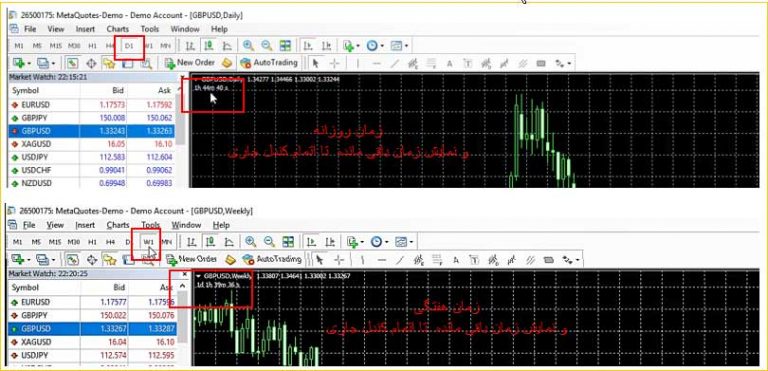Open the Charts menu in GBPUSD,Weekly window
Screen dimensions: 768x371
pyautogui.click(x=118, y=225)
